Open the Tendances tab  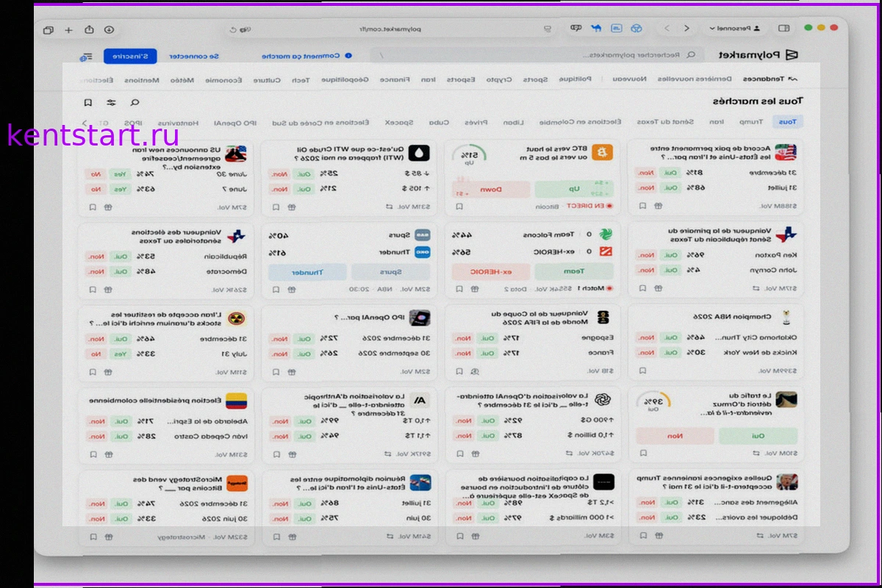pos(770,79)
